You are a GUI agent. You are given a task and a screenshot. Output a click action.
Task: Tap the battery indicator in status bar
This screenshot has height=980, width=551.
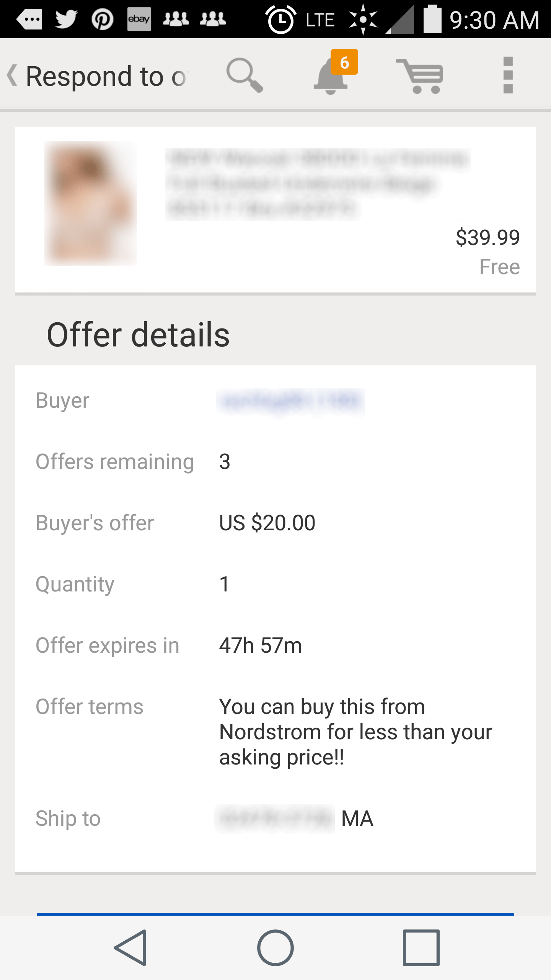point(433,18)
